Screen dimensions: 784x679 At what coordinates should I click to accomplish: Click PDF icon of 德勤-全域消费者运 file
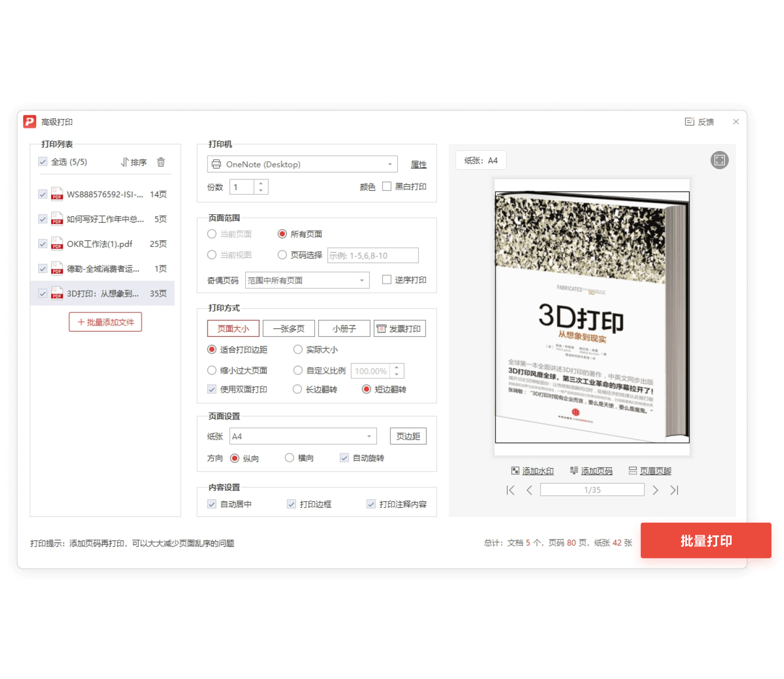tap(57, 268)
